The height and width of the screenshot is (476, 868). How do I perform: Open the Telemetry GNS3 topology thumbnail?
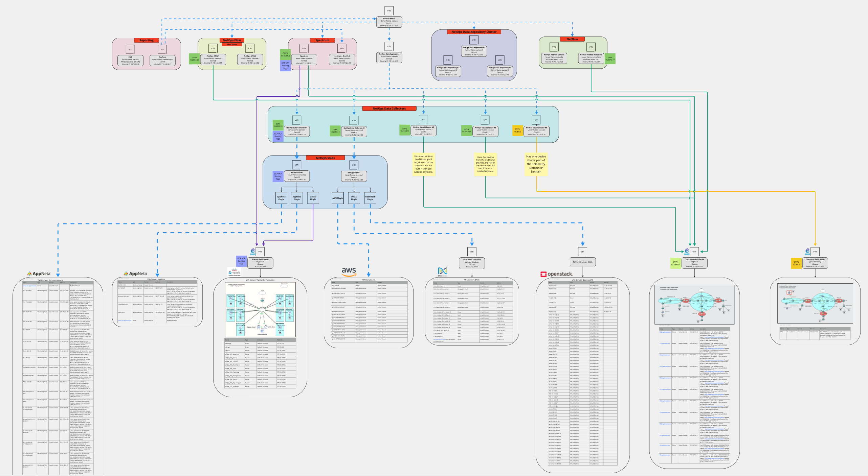point(815,303)
